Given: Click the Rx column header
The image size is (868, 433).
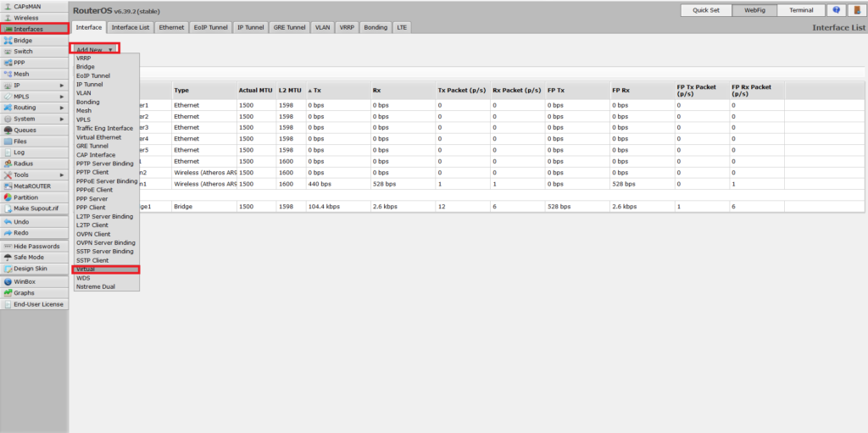Looking at the screenshot, I should click(x=403, y=91).
